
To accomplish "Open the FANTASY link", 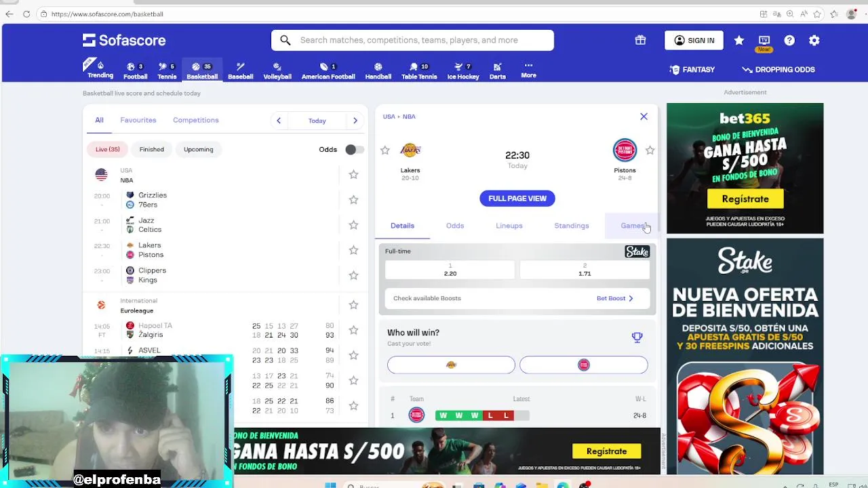I will (x=692, y=70).
